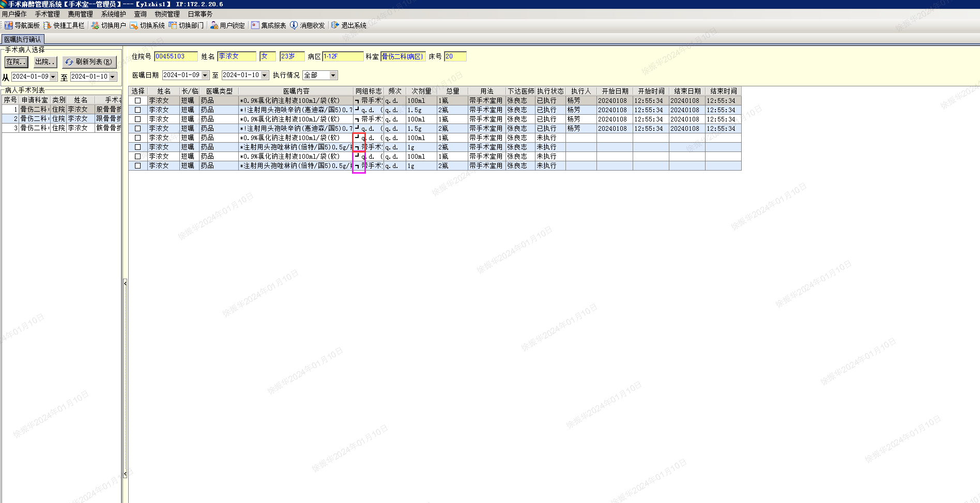Tick checkbox of first 已执行 氯化钠 order row
This screenshot has width=980, height=503.
click(138, 101)
